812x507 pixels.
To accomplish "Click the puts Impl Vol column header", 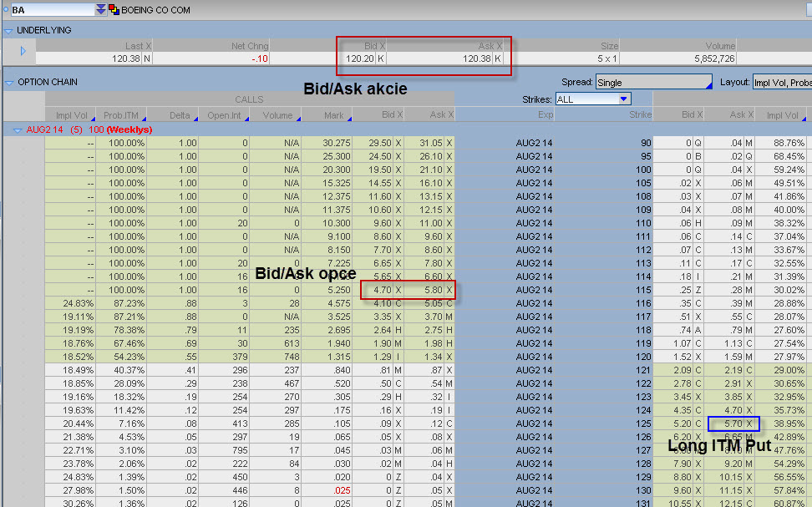I will (x=782, y=115).
